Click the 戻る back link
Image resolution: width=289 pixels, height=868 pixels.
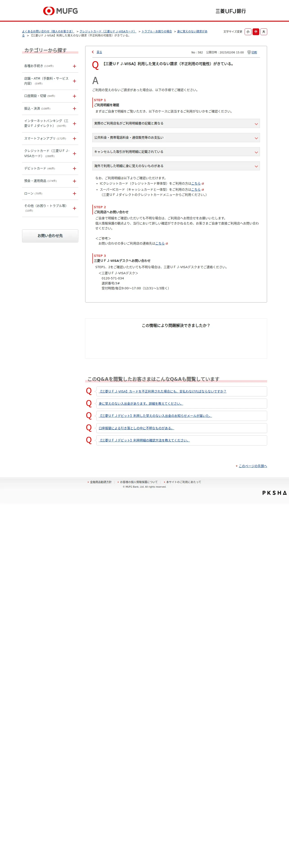[99, 52]
